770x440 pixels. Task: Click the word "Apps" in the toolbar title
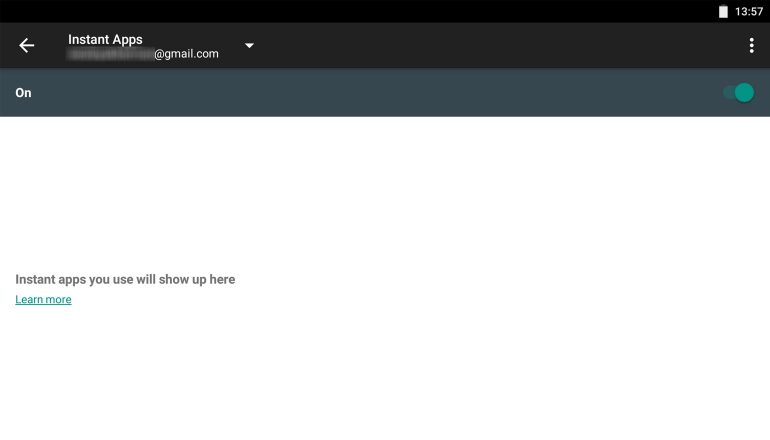click(126, 39)
